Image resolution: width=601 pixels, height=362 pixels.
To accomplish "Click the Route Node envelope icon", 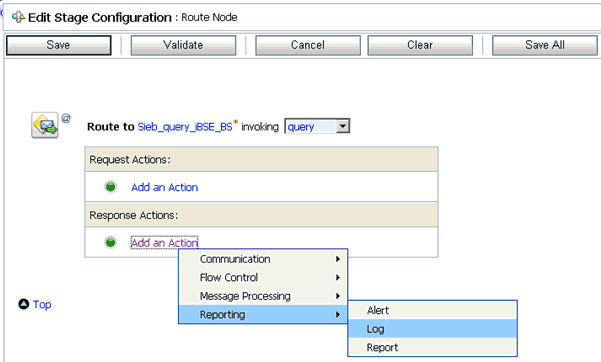I will coord(45,125).
